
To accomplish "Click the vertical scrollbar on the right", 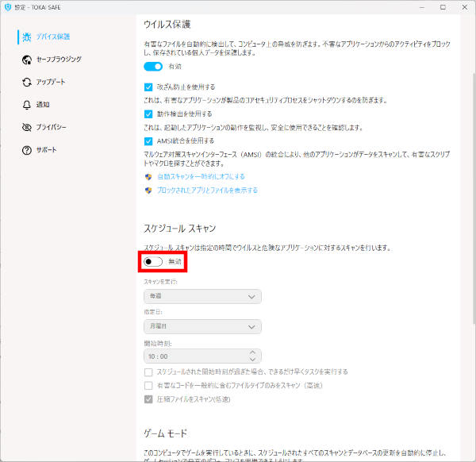I will [x=474, y=198].
